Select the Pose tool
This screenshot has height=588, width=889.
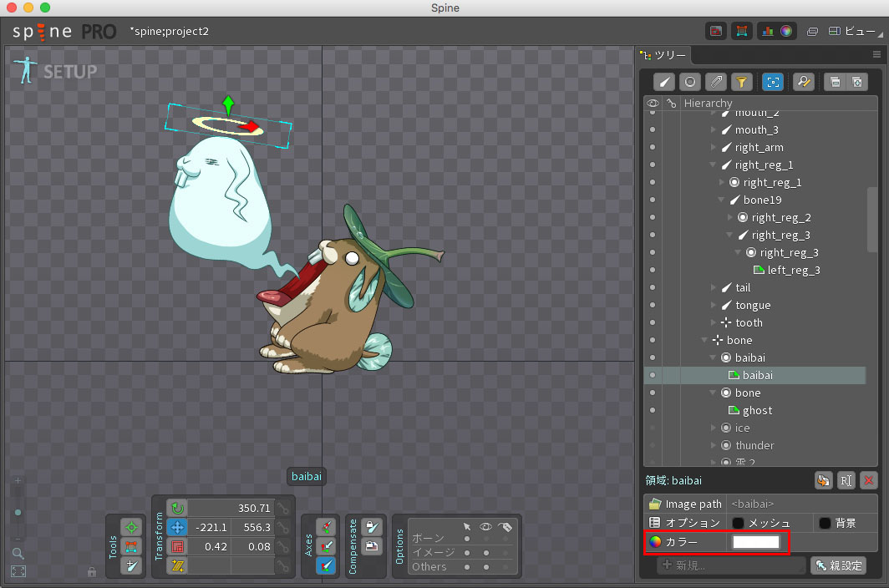pos(131,527)
